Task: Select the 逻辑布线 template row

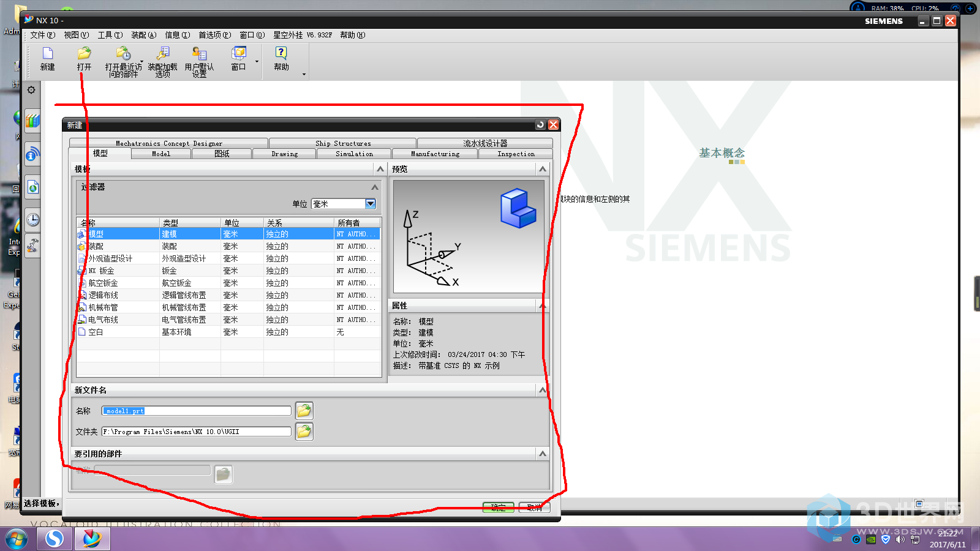Action: coord(228,295)
